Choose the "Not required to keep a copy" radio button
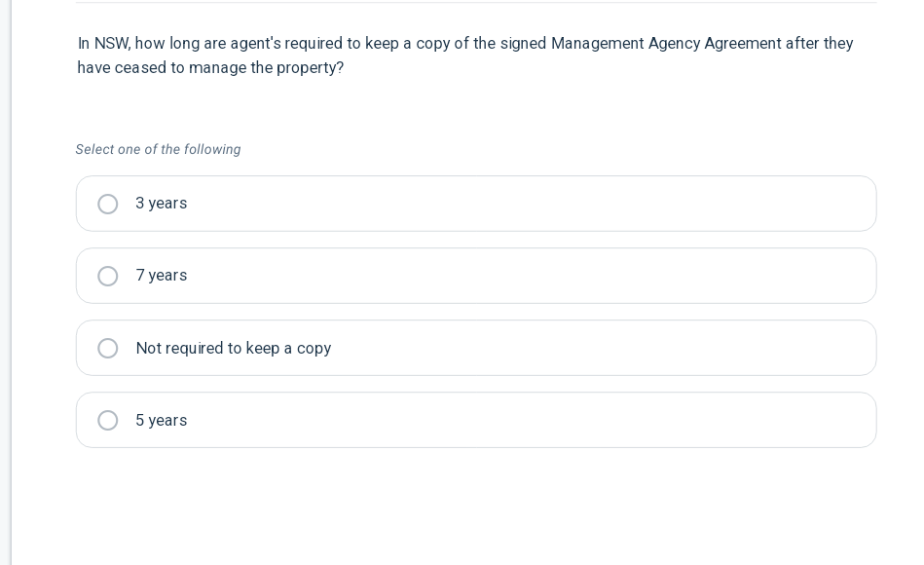The height and width of the screenshot is (565, 924). tap(107, 348)
